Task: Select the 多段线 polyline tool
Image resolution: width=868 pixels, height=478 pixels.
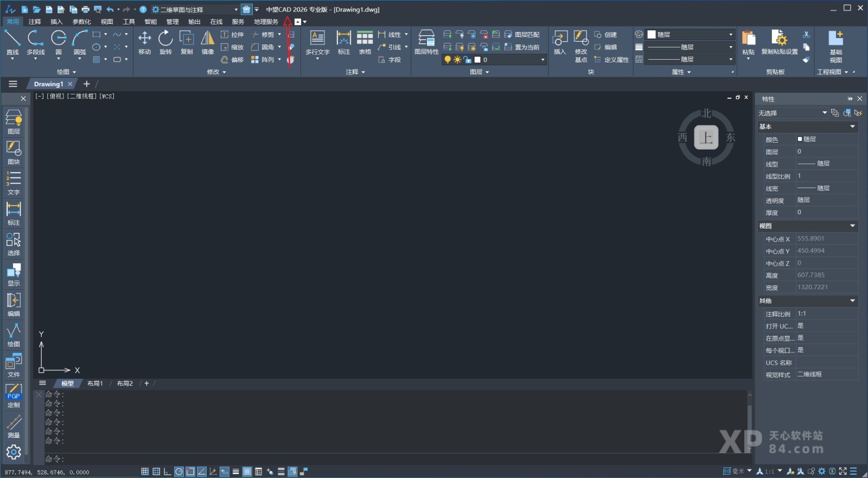Action: (x=35, y=43)
